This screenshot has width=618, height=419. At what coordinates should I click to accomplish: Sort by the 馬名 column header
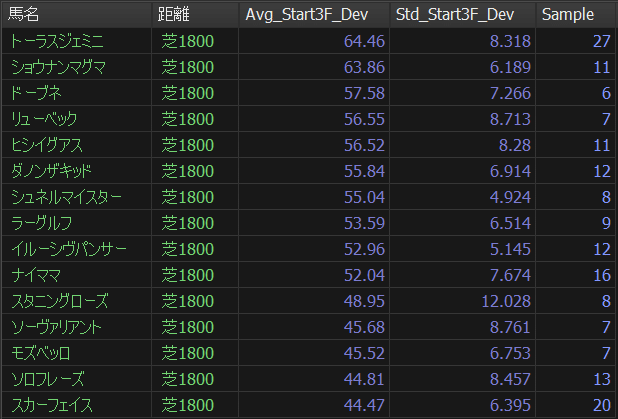76,15
